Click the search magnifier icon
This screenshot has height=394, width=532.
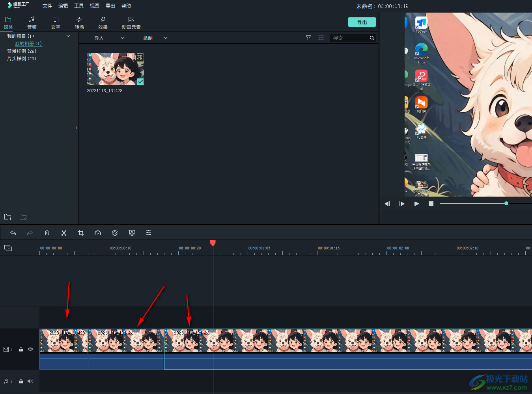coord(372,38)
